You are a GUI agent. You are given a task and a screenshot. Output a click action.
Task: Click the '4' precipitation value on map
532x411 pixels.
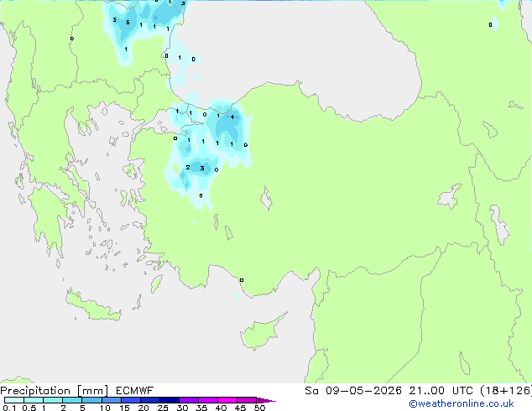tap(232, 117)
